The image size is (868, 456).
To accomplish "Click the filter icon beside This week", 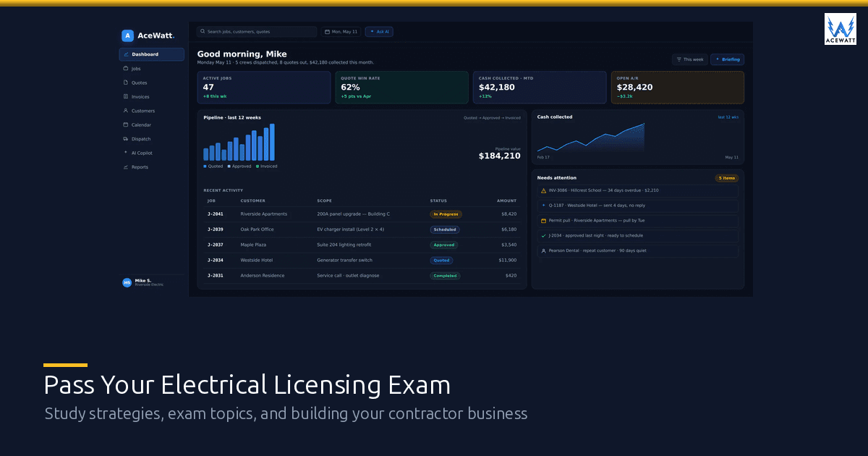I will (x=679, y=59).
